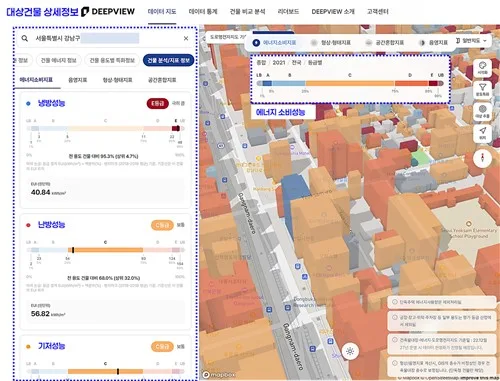Open the 일반지도 map type dropdown
The height and width of the screenshot is (381, 500).
click(471, 41)
